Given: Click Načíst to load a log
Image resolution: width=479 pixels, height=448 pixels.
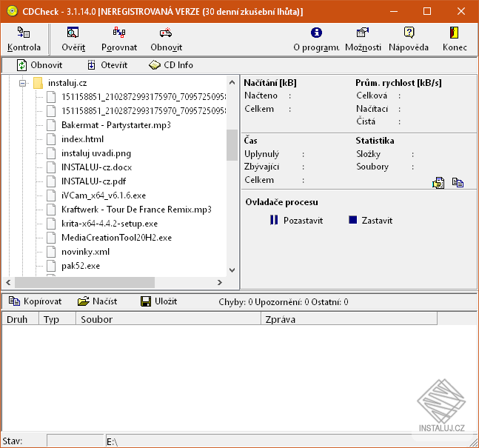Looking at the screenshot, I should [x=97, y=301].
